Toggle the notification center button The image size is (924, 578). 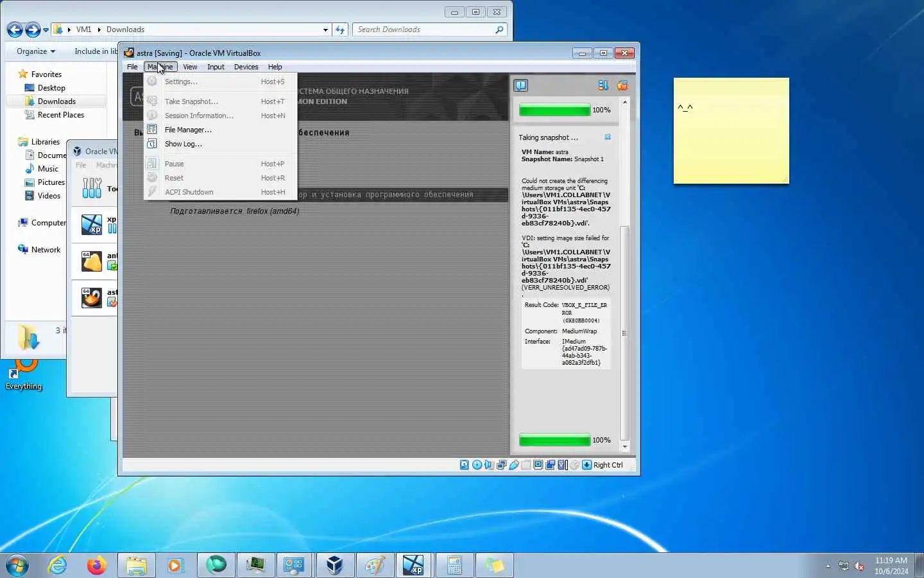[x=520, y=85]
